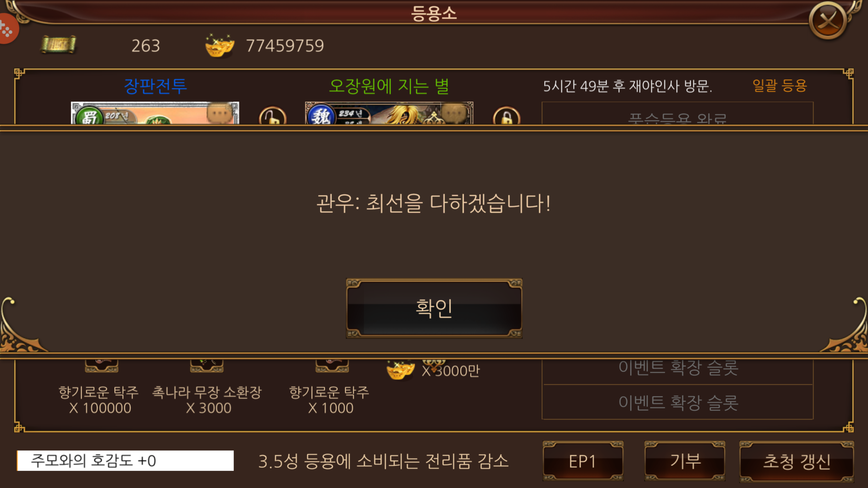868x488 pixels.
Task: Open the EP1 episode selector button
Action: [x=583, y=461]
